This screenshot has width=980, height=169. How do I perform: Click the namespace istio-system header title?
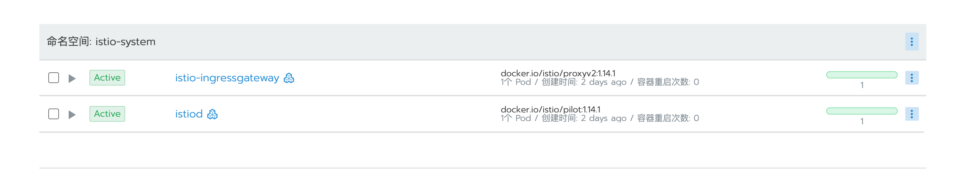pos(101,42)
